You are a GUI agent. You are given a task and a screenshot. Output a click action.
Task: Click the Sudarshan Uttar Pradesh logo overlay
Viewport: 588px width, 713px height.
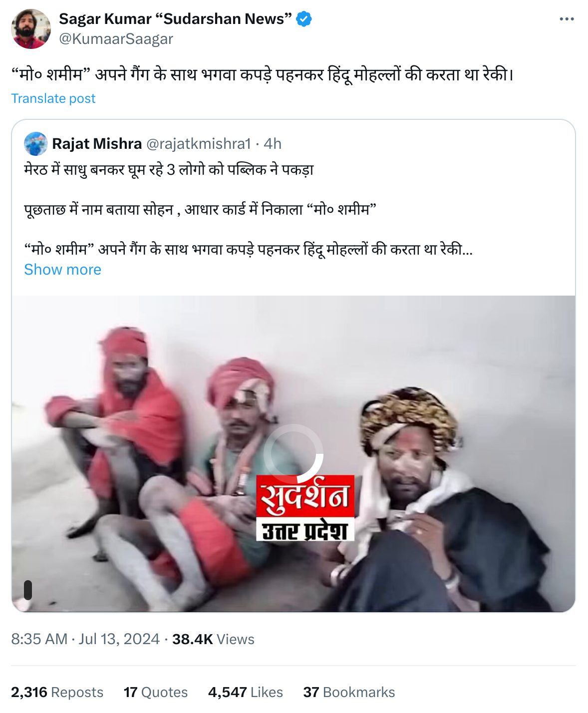(x=305, y=508)
